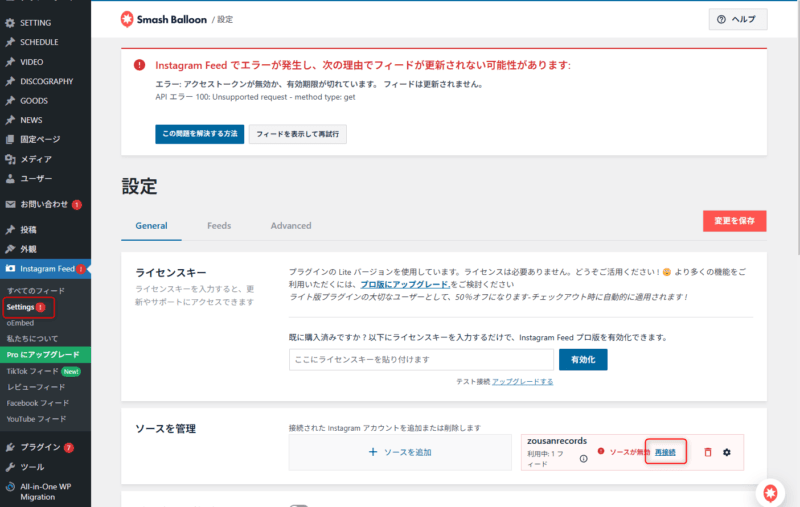Open the help button in header
The height and width of the screenshot is (507, 800).
point(738,19)
